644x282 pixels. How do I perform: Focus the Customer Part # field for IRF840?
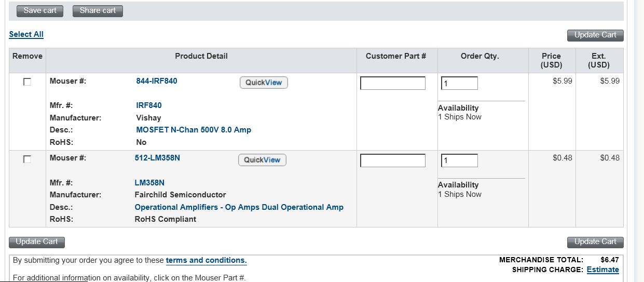[393, 83]
